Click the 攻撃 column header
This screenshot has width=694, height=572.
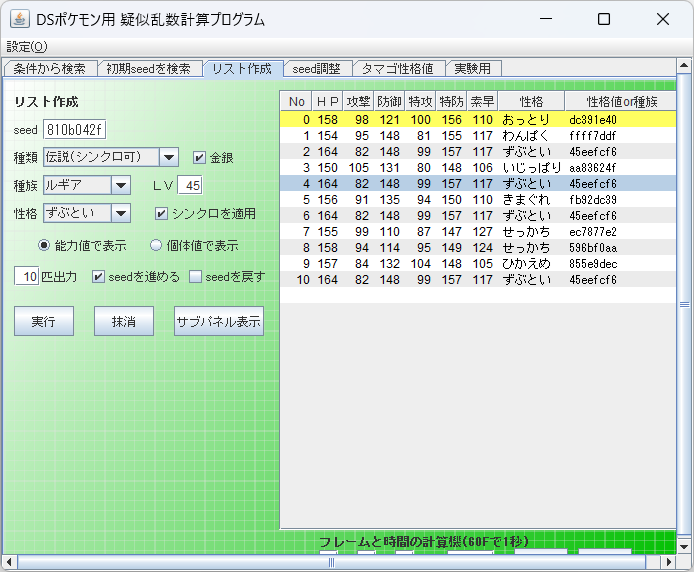click(359, 102)
